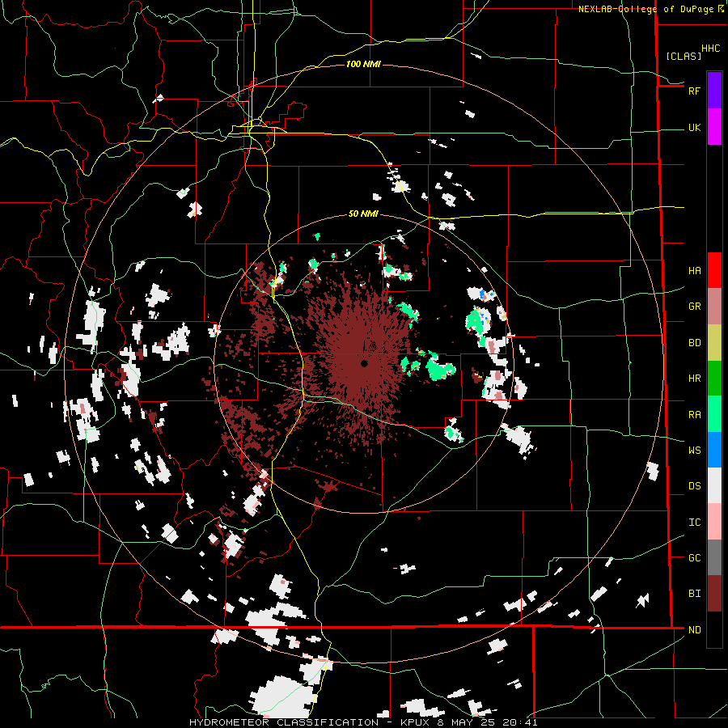Click the RA light green legend swatch
The height and width of the screenshot is (728, 728).
point(714,414)
